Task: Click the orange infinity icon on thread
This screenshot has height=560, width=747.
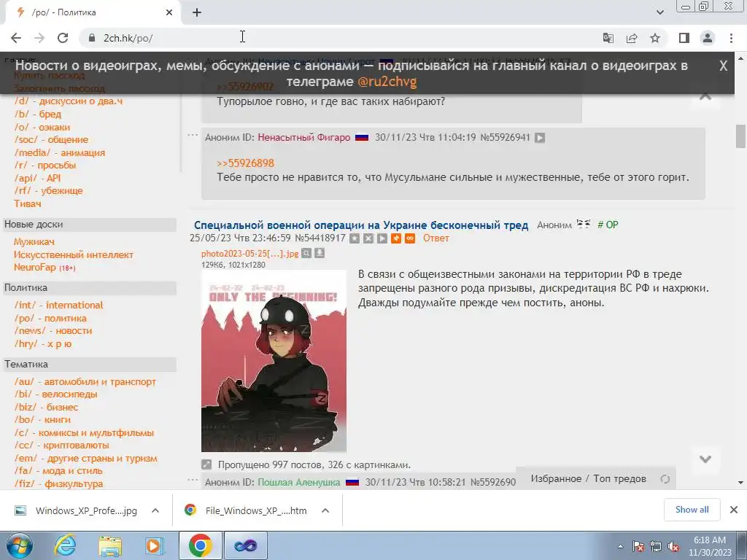Action: click(410, 238)
